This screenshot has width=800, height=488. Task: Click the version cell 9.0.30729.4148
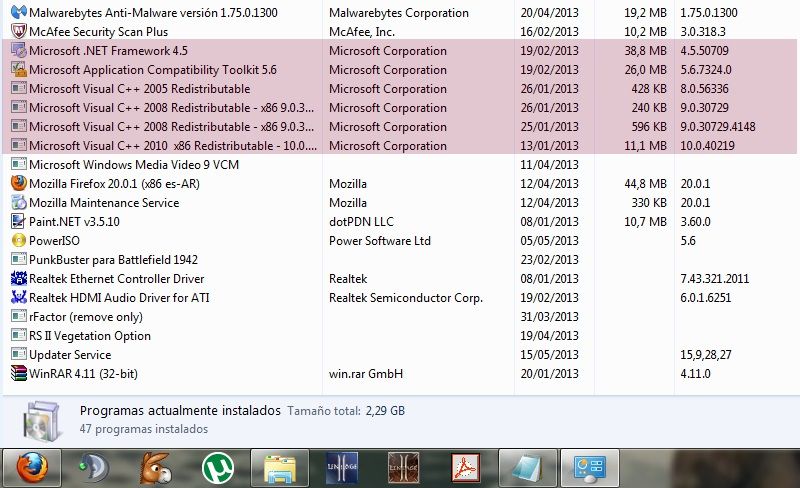(x=717, y=127)
